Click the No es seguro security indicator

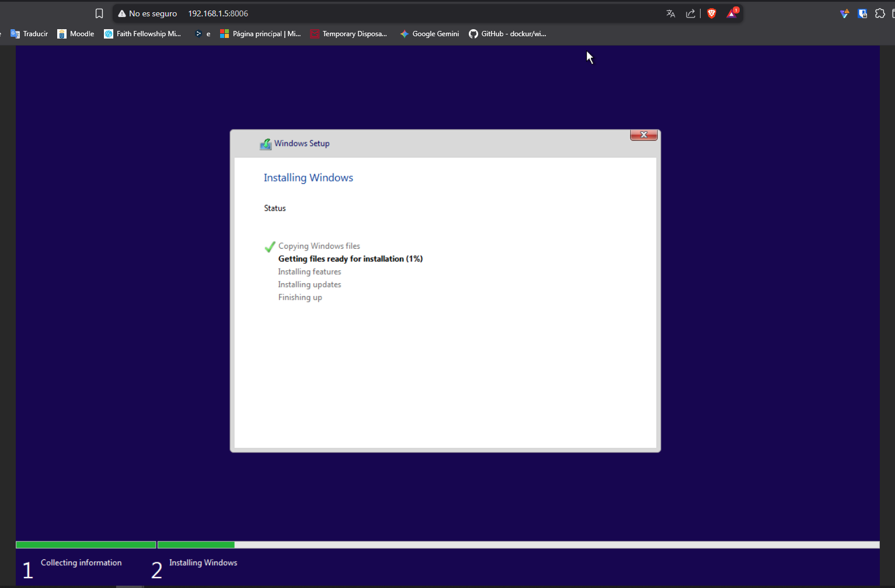pos(147,13)
